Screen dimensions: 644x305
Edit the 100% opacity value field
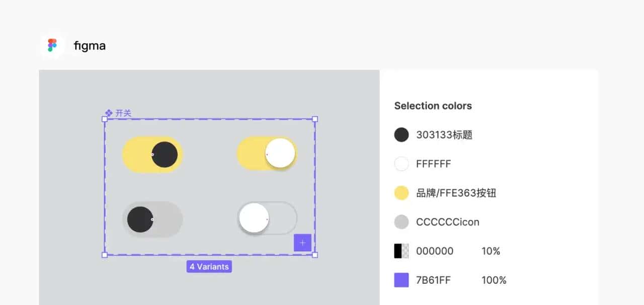pyautogui.click(x=494, y=280)
